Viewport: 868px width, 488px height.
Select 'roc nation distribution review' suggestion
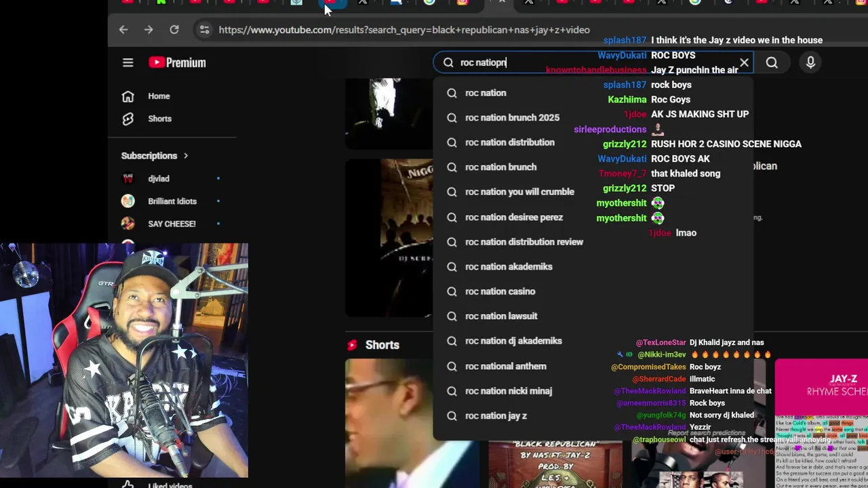point(593,242)
